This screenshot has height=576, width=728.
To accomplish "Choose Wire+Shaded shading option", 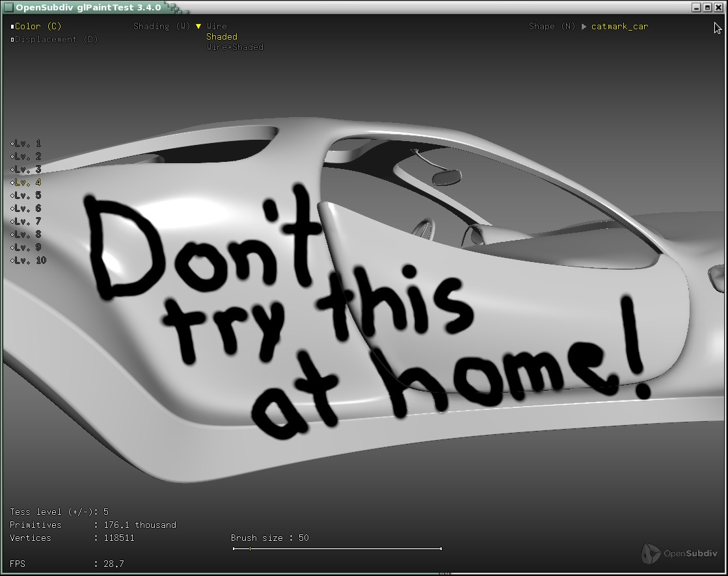I will point(234,47).
